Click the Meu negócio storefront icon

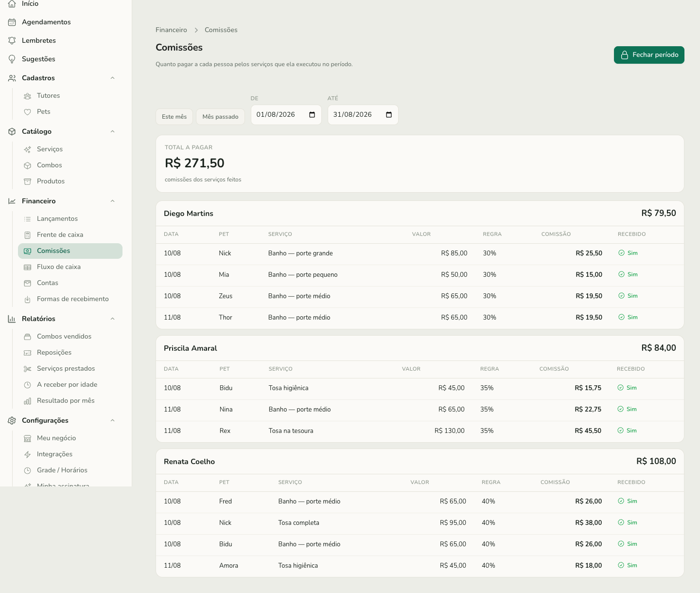[28, 438]
